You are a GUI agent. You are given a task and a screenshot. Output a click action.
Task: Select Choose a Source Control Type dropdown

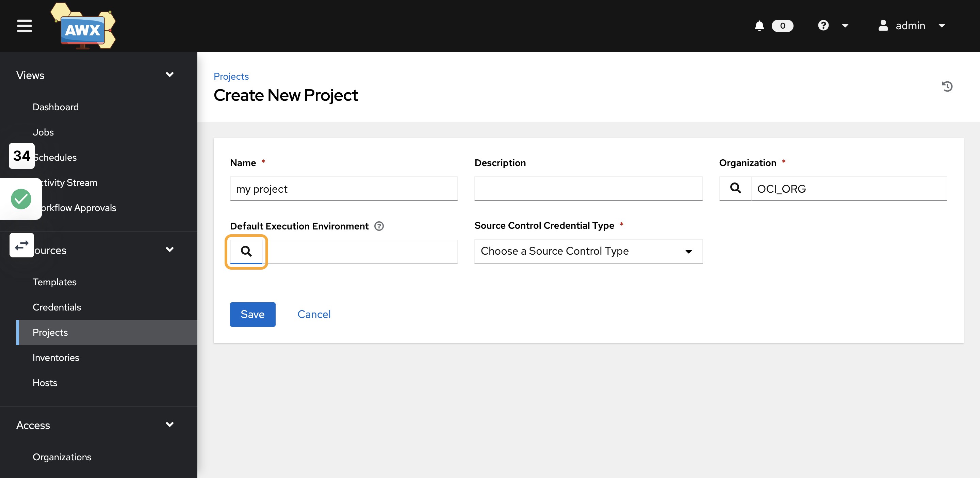[588, 251]
